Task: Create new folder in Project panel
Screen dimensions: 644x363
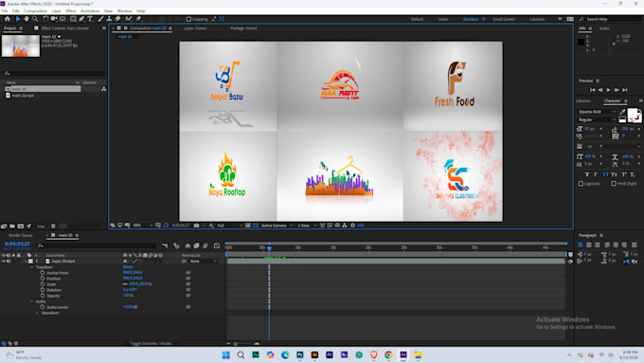Action: pos(12,227)
